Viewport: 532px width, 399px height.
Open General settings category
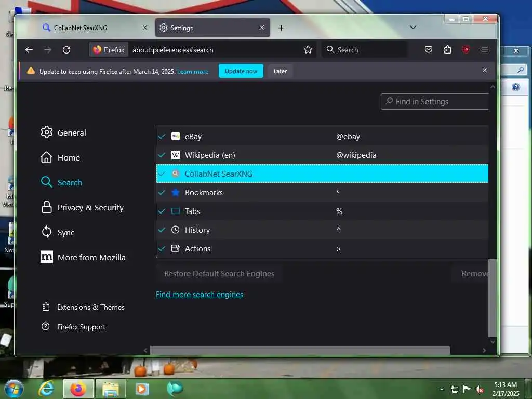(x=63, y=132)
